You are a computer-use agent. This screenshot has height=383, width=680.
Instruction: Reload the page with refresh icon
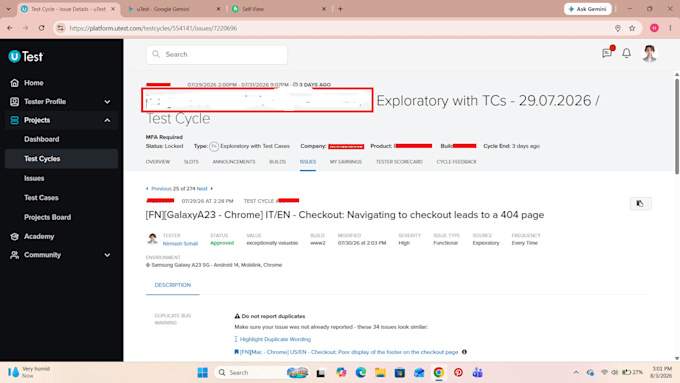pos(42,28)
